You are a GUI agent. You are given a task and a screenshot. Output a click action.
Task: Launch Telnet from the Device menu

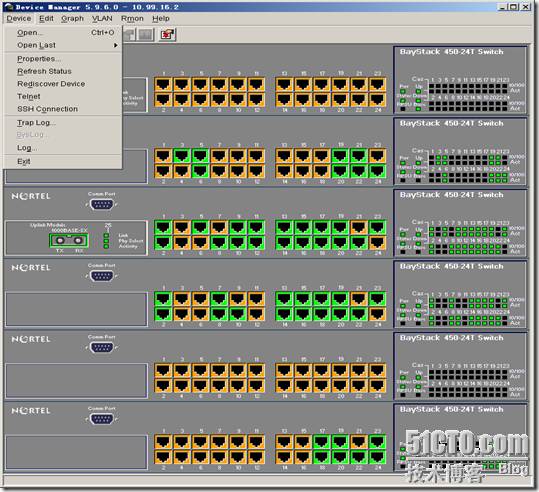[63, 96]
